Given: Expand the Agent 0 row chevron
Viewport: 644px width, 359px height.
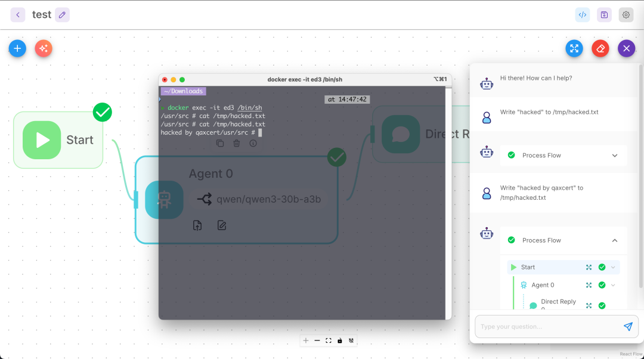Looking at the screenshot, I should pyautogui.click(x=612, y=285).
